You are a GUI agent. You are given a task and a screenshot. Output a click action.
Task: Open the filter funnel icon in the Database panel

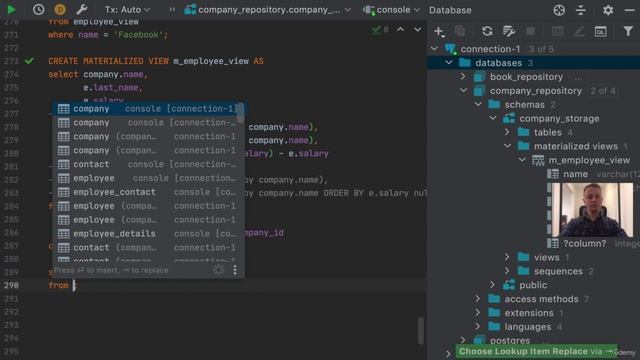(628, 31)
